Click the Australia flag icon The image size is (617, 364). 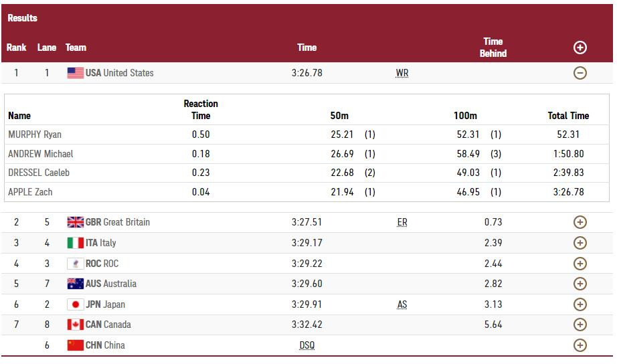75,284
